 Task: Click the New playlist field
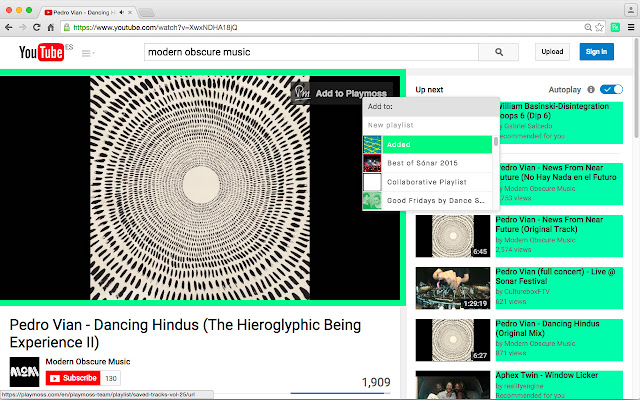pyautogui.click(x=431, y=125)
